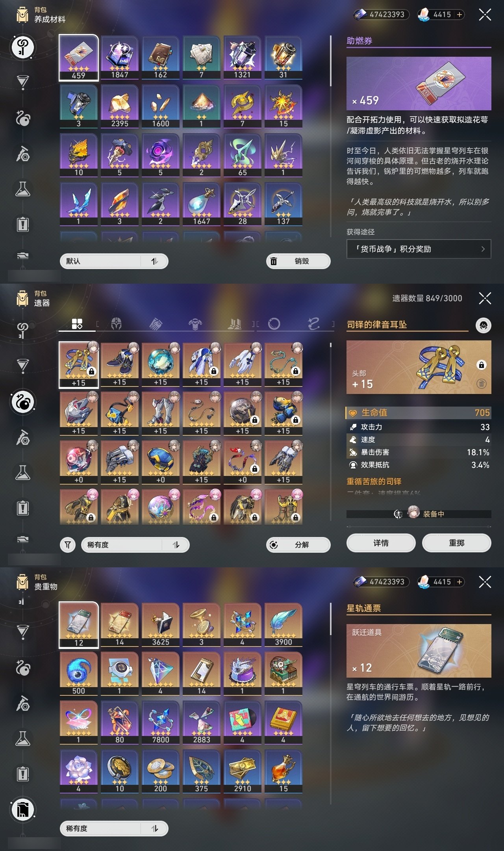
Task: Click the 分解 salvage button
Action: pos(298,545)
